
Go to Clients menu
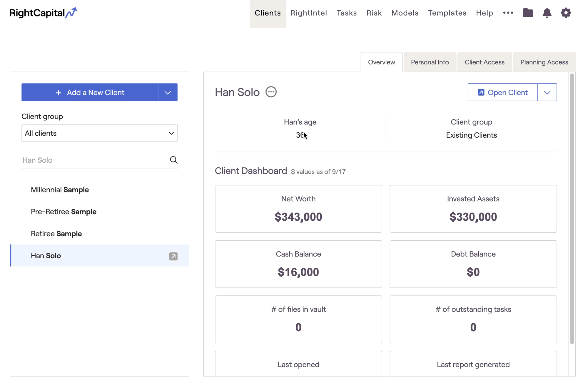[268, 13]
